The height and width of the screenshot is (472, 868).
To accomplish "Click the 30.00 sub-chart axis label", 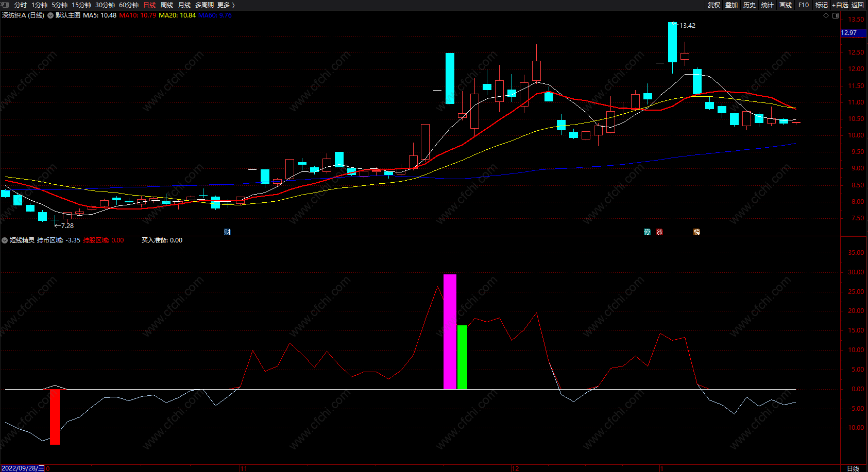I will coord(856,272).
